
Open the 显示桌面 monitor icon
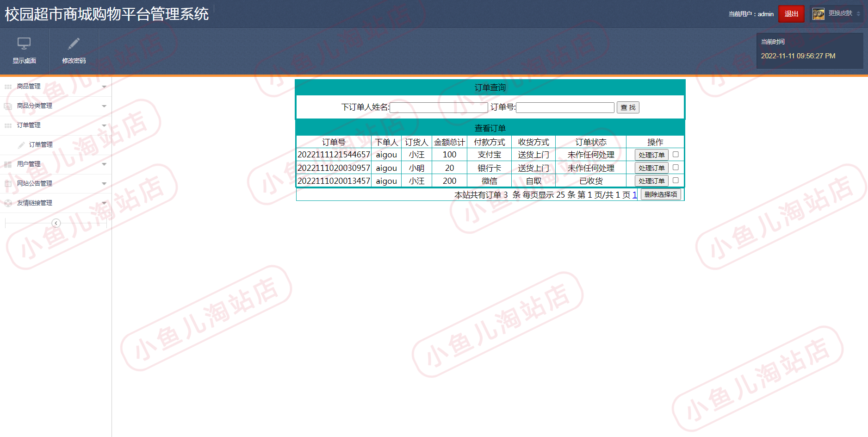point(24,44)
